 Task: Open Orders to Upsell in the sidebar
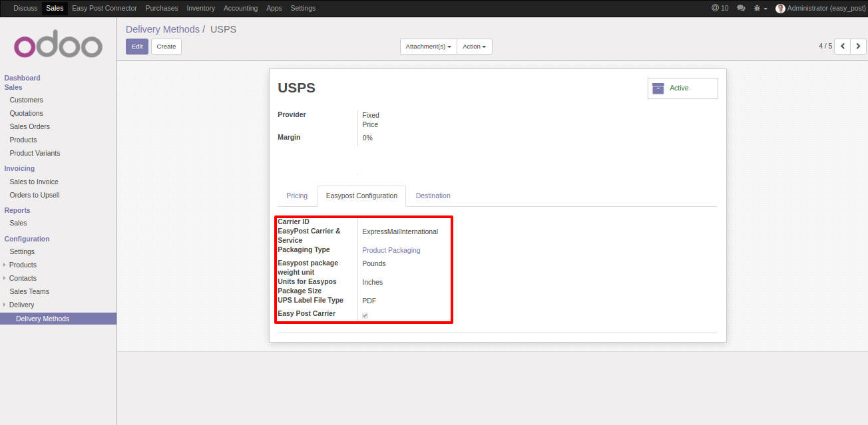(x=35, y=195)
